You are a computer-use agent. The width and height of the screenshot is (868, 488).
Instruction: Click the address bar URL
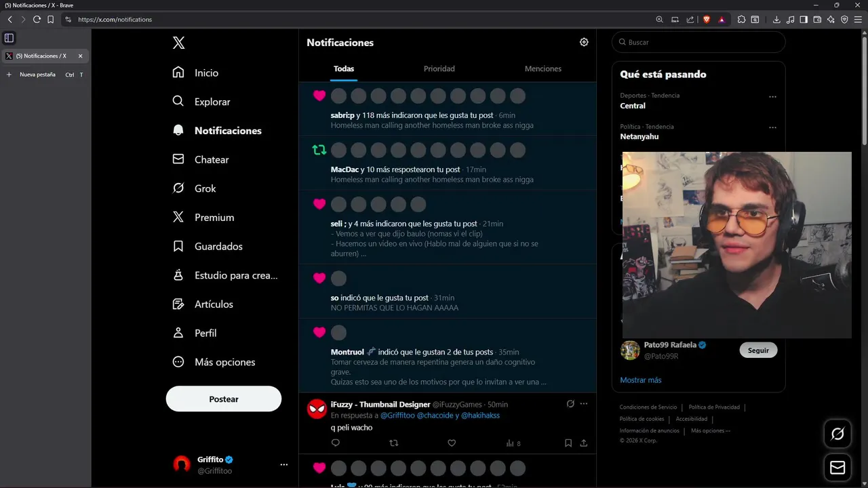[x=115, y=20]
